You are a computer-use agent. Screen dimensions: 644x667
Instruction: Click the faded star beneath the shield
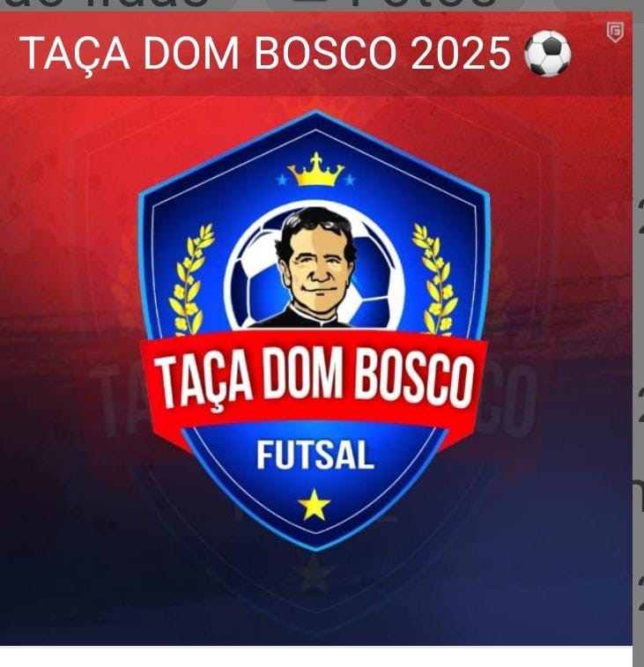click(x=314, y=574)
